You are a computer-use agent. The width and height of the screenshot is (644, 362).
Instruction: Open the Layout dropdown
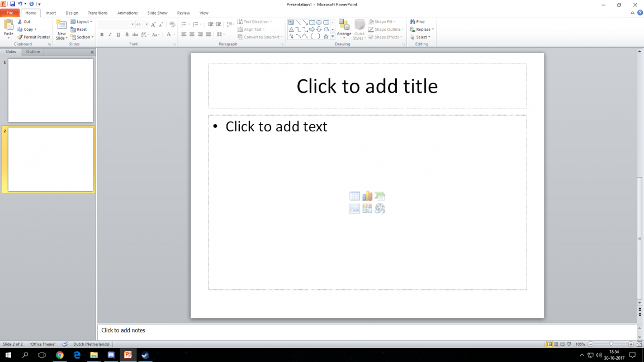click(x=83, y=22)
